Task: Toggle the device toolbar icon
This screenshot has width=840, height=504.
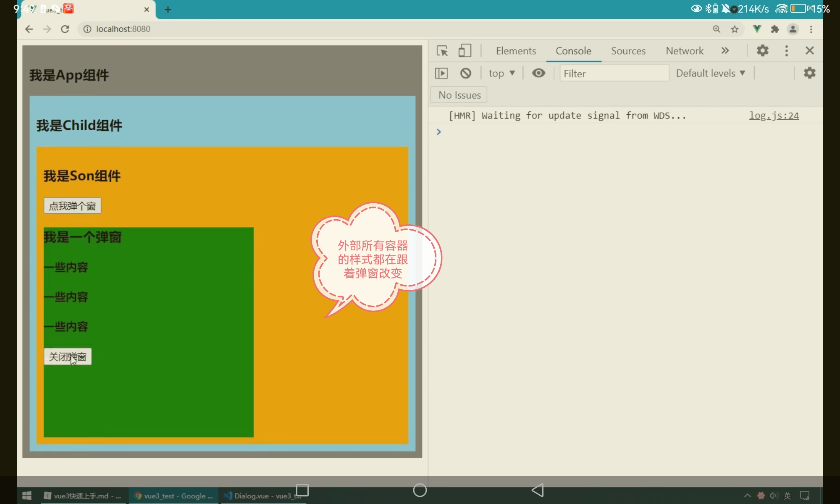Action: tap(465, 51)
